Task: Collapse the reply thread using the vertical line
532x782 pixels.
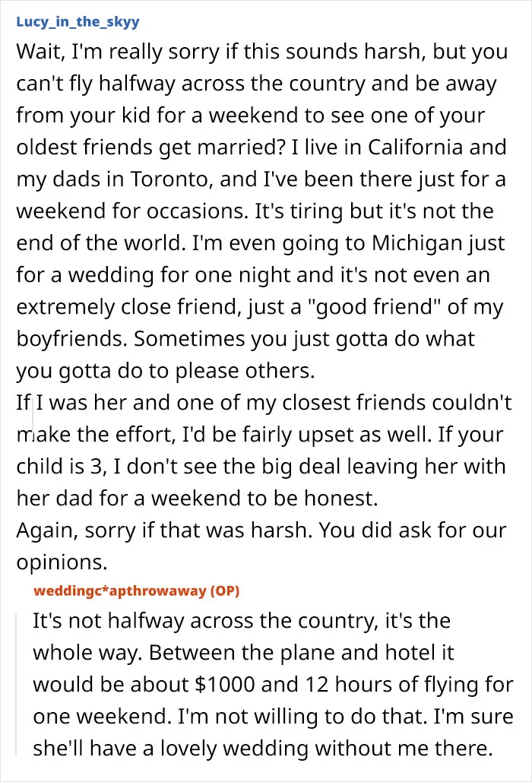Action: tap(17, 685)
